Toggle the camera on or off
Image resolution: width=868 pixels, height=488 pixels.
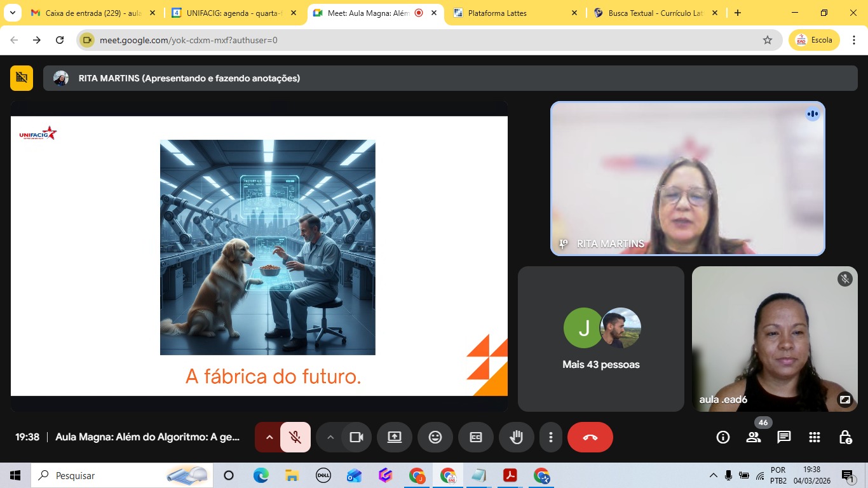click(356, 437)
